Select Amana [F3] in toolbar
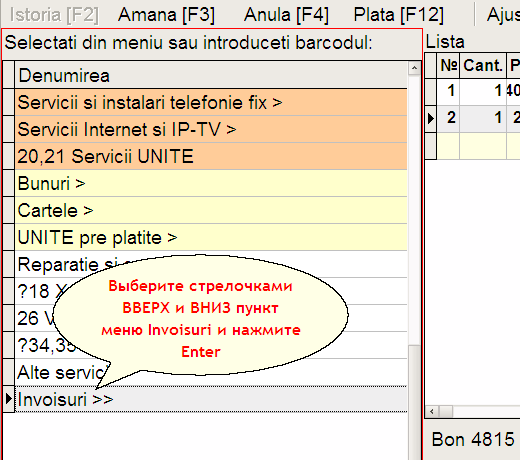The image size is (520, 460). click(166, 15)
